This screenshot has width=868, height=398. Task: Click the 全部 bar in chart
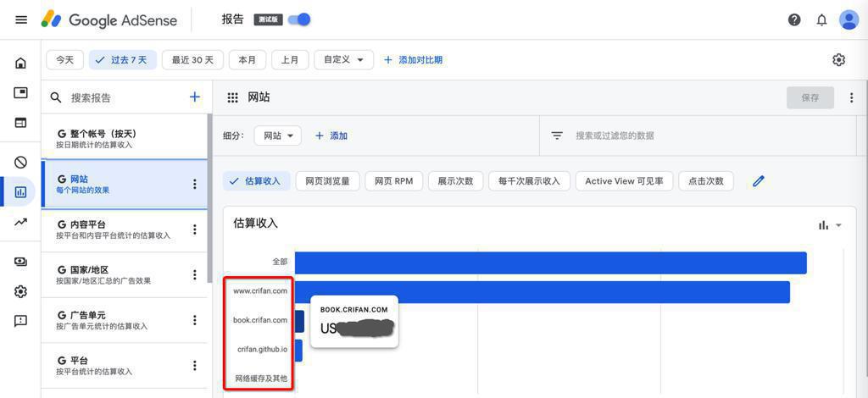pyautogui.click(x=551, y=263)
